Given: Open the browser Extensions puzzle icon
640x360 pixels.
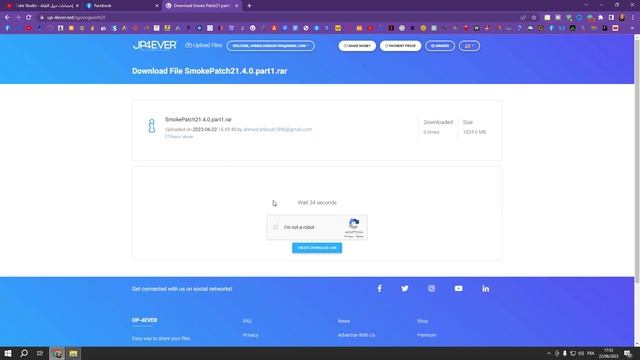Looking at the screenshot, I should 600,18.
